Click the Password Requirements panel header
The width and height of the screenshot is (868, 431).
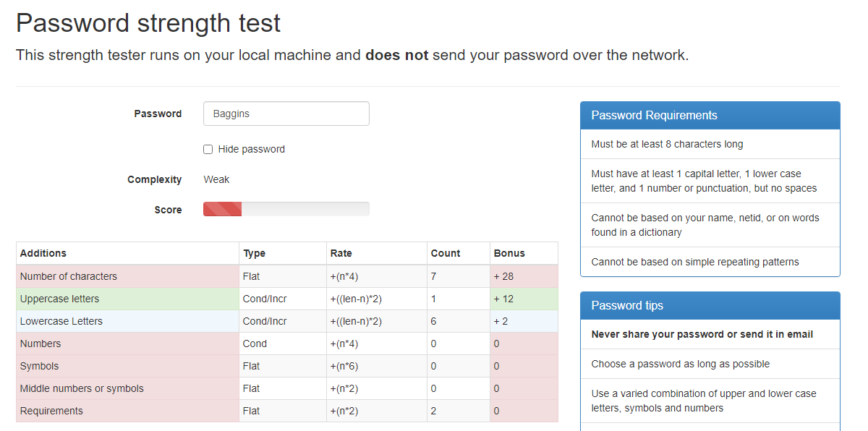[710, 116]
